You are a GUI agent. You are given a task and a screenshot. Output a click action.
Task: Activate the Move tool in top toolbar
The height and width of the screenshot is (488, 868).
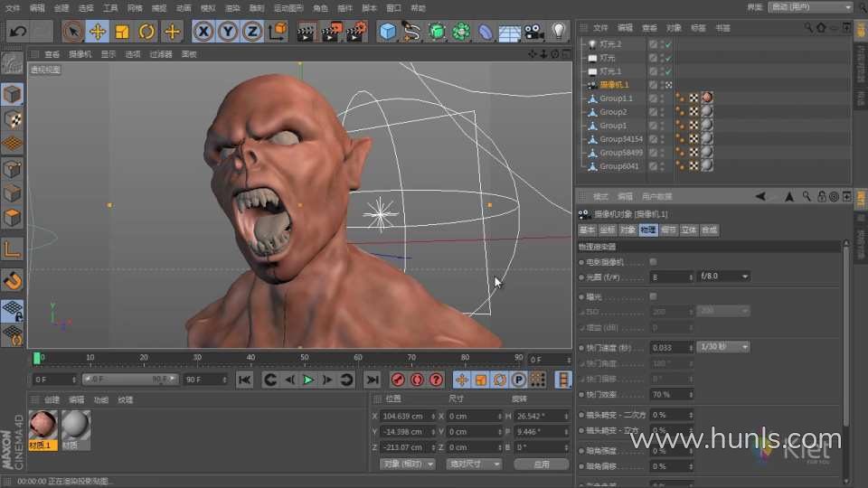pos(98,32)
